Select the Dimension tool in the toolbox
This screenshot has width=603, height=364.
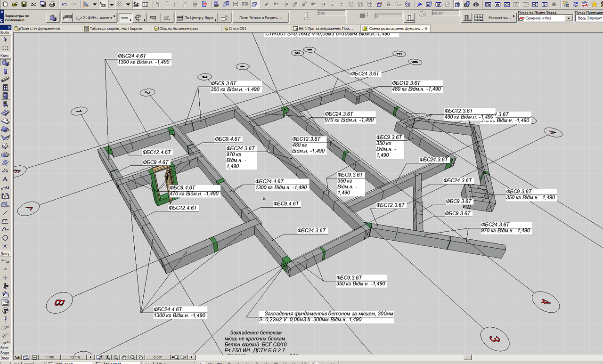(5, 171)
